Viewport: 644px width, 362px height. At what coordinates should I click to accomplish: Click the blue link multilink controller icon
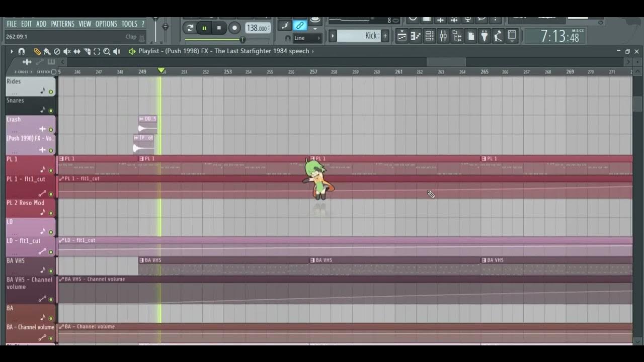pyautogui.click(x=300, y=25)
